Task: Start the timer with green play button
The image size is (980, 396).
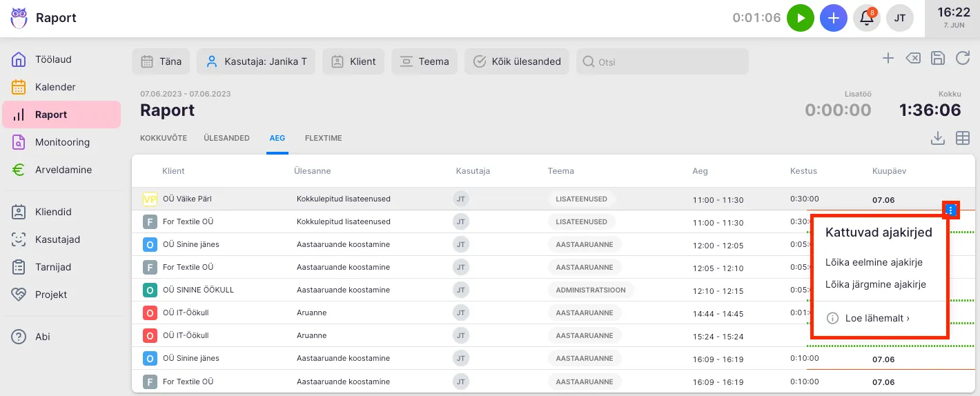Action: (x=801, y=18)
